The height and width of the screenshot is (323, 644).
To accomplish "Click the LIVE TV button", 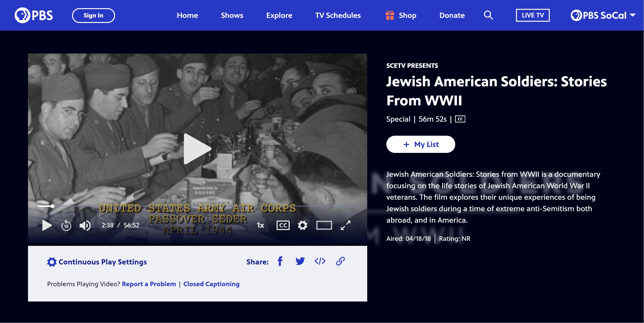I will tap(533, 15).
